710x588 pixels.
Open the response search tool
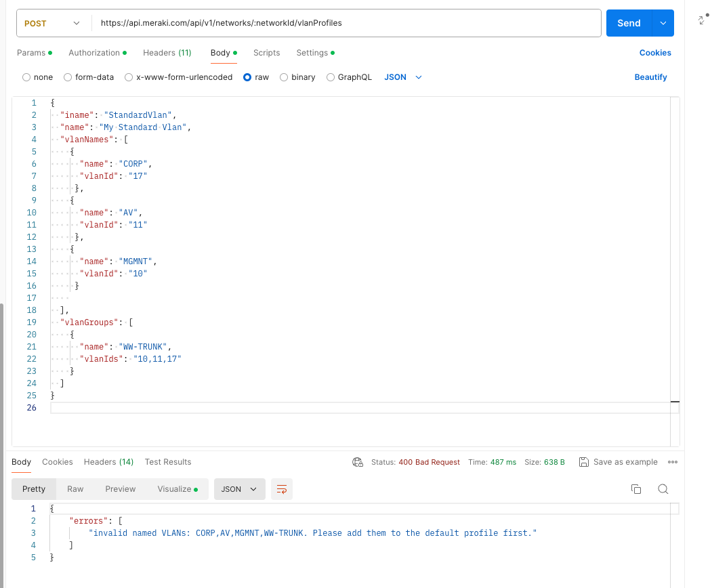pyautogui.click(x=663, y=488)
